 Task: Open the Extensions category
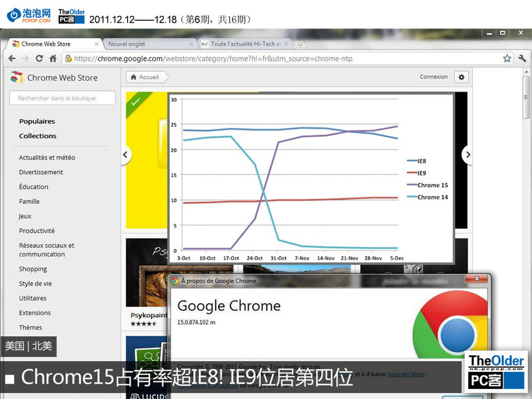pyautogui.click(x=35, y=313)
